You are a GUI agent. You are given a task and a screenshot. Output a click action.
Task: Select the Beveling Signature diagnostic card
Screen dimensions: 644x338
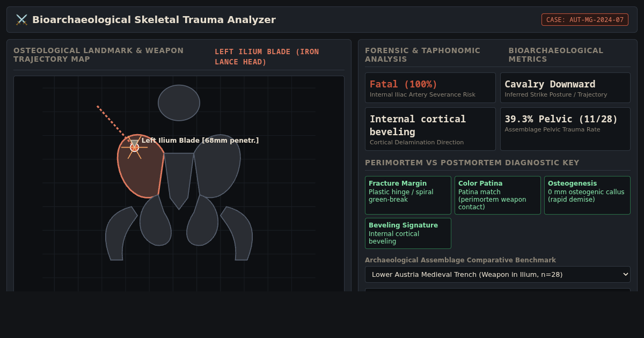coord(408,233)
